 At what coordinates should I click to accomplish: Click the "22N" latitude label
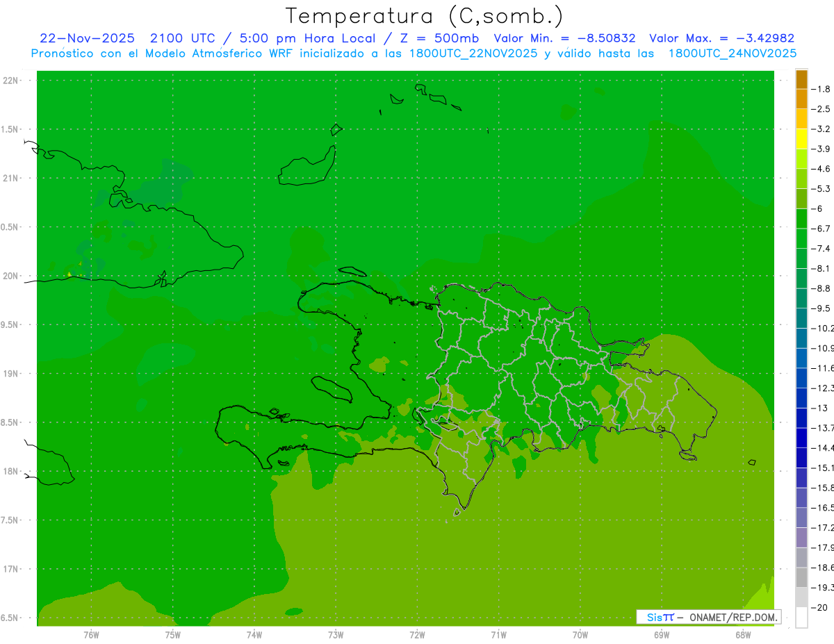(x=10, y=81)
